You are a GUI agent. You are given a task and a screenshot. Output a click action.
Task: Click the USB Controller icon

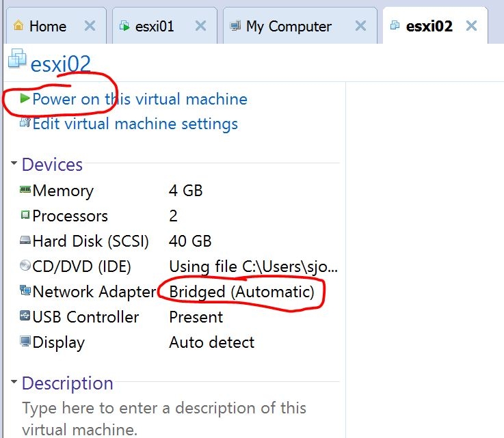pos(25,316)
